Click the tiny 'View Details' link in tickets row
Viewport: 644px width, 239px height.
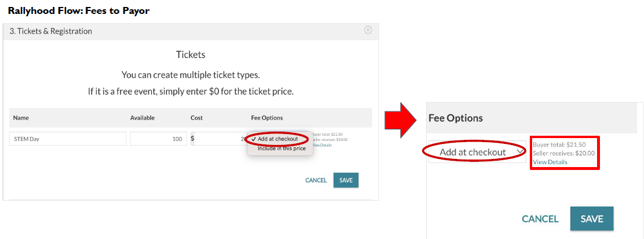[x=322, y=145]
